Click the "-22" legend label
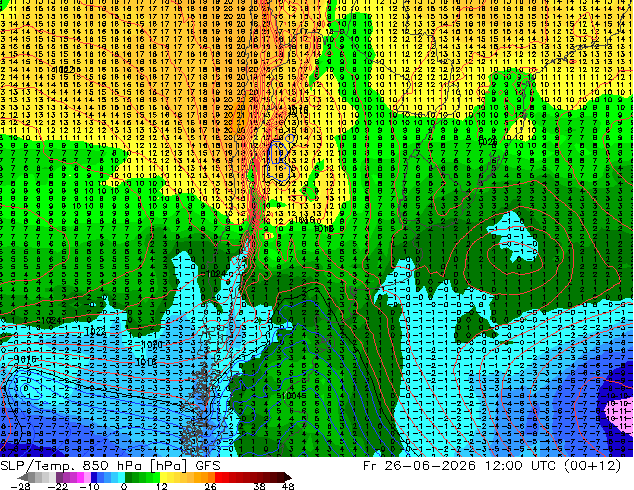Image resolution: width=634 pixels, height=490 pixels. pyautogui.click(x=57, y=486)
